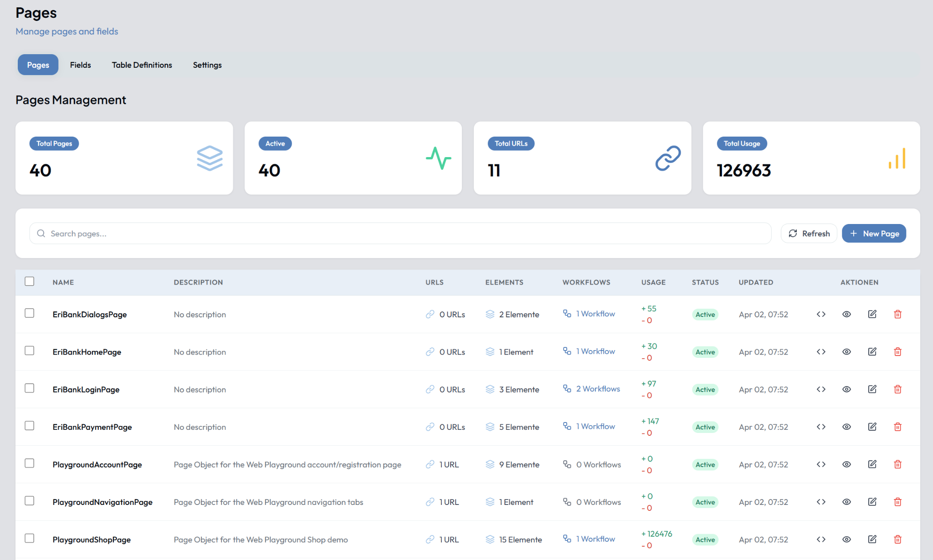Viewport: 933px width, 560px height.
Task: Edit the EriBankLoginPage entry
Action: point(872,389)
